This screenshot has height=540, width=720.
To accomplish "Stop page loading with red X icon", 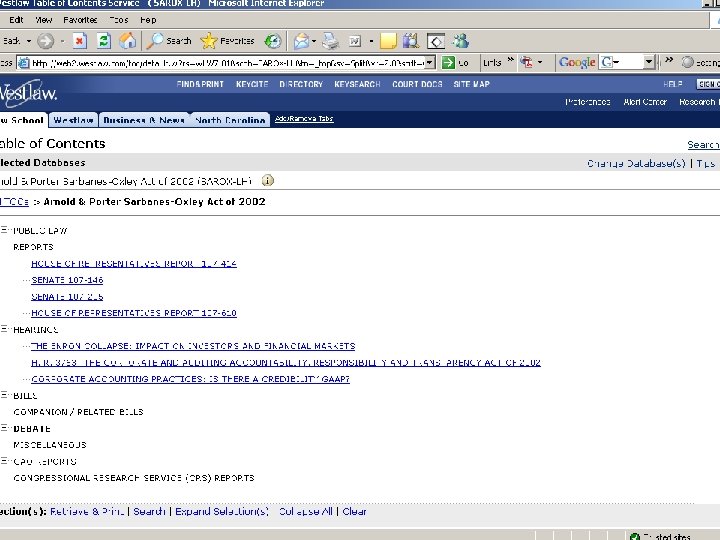I will 79,41.
